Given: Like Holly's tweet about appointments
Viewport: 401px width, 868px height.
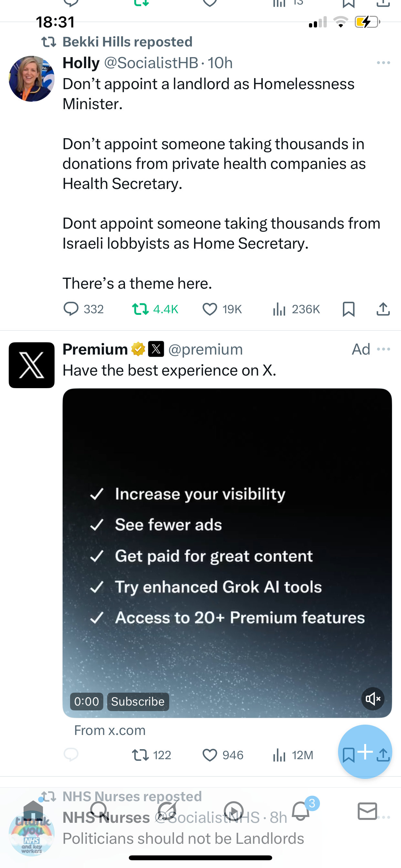Looking at the screenshot, I should [210, 309].
